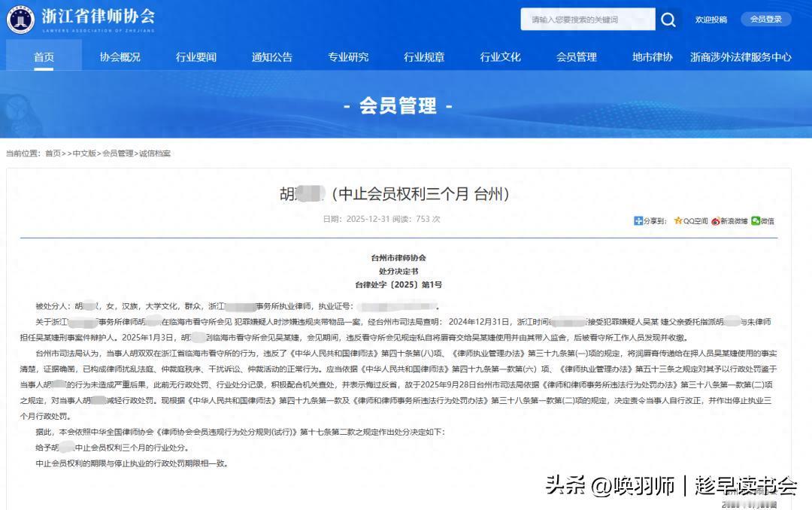Open the 通知公告 section
812x510 pixels.
pyautogui.click(x=271, y=56)
